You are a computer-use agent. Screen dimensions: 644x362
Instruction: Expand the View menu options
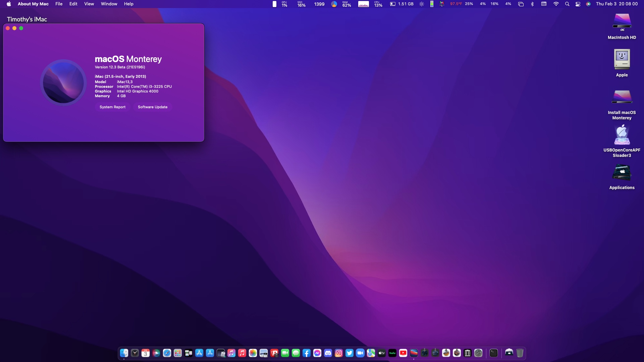[89, 4]
